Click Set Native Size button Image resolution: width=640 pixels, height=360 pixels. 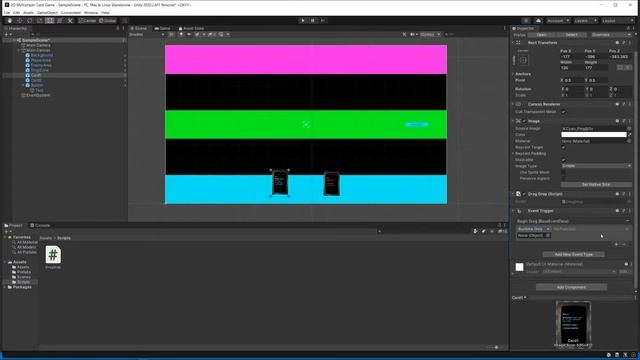[x=596, y=184]
